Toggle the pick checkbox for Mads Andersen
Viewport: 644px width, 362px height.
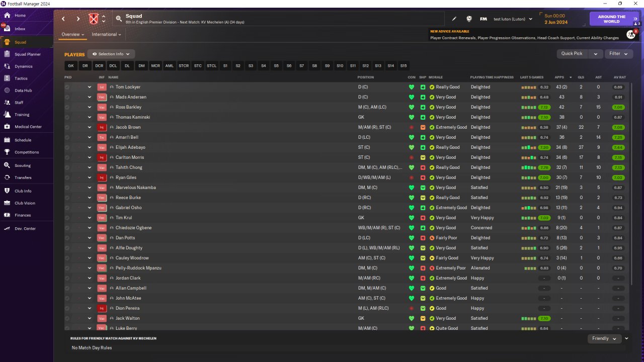(x=67, y=97)
